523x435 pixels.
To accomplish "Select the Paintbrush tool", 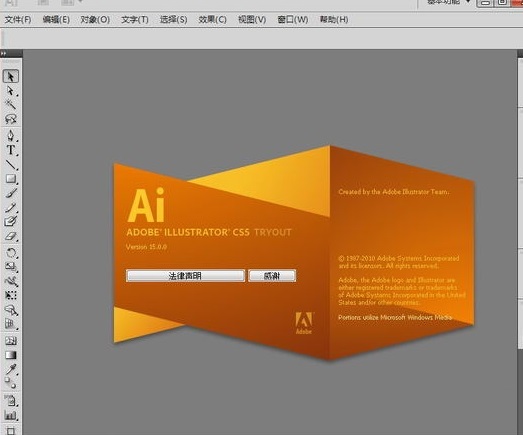I will click(x=11, y=193).
